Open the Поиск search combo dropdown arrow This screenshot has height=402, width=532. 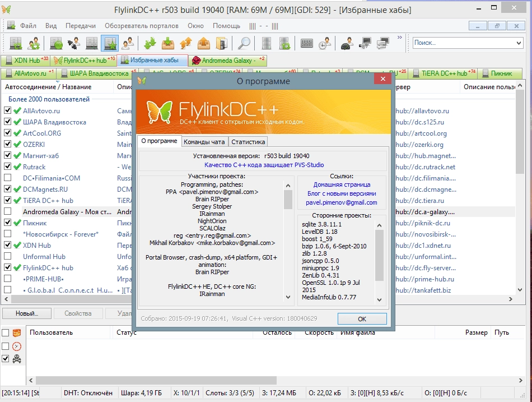point(519,43)
